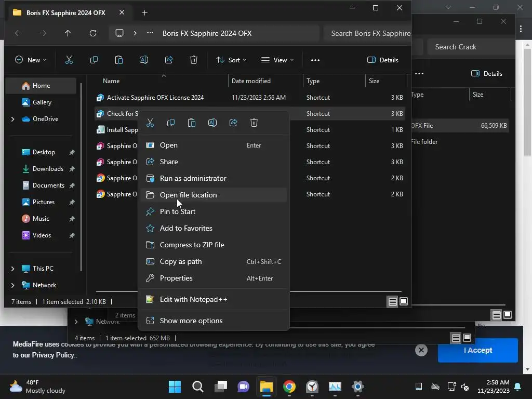Open Task View on taskbar
The width and height of the screenshot is (532, 399).
pyautogui.click(x=221, y=387)
